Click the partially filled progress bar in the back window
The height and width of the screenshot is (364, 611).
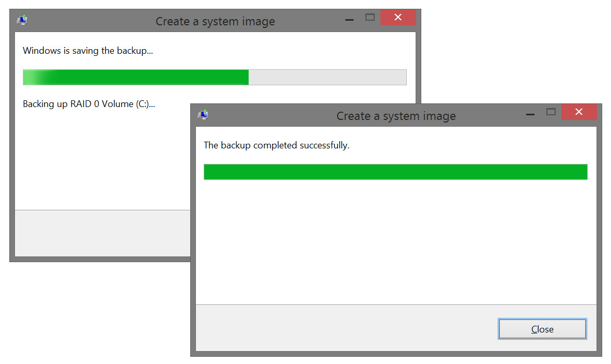click(x=215, y=77)
